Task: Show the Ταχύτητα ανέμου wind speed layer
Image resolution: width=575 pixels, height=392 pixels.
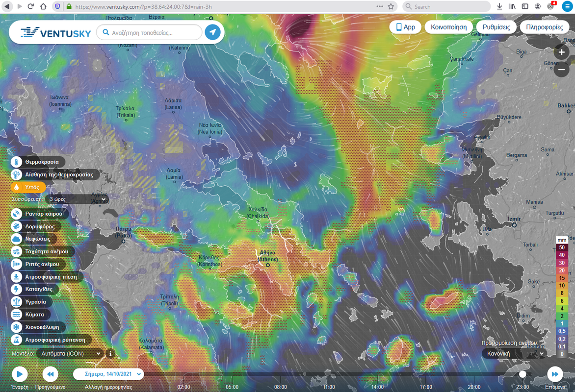Action: [43, 252]
